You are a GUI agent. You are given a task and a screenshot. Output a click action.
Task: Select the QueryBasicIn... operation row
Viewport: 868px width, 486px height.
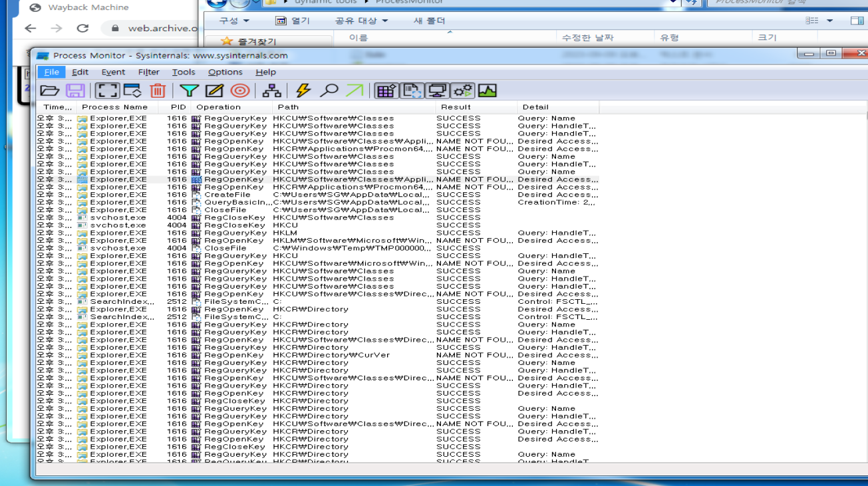coord(317,202)
